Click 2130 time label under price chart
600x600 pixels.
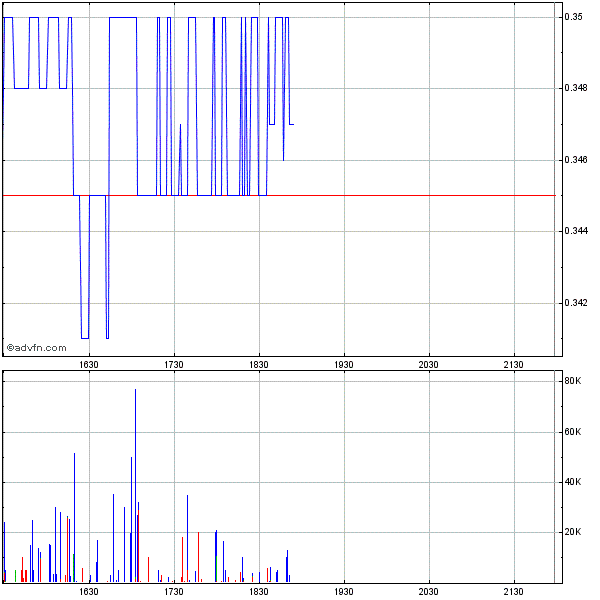pyautogui.click(x=513, y=365)
